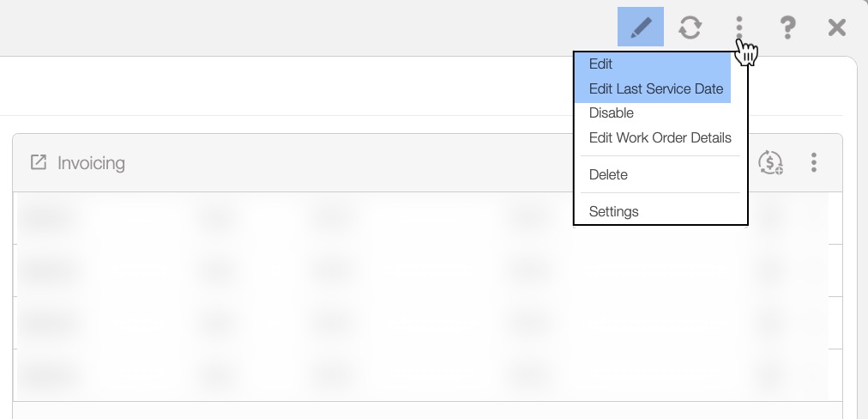Open the Invoicing section three-dot menu
The image size is (868, 419).
pos(814,162)
